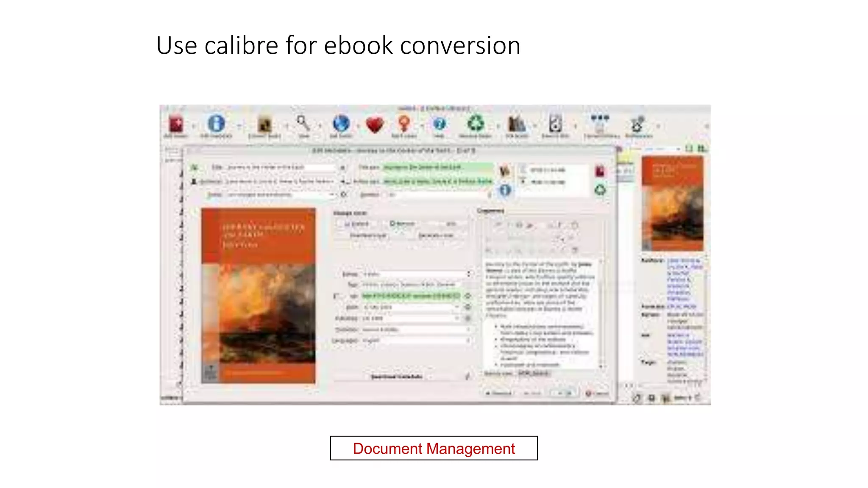Expand dropdown arrow beside Edit metadata
Screen dimensions: 868x488
point(239,126)
